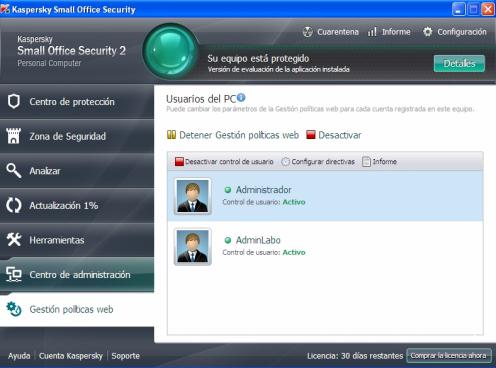Image resolution: width=496 pixels, height=368 pixels.
Task: Click the Usuarios del PC heading
Action: (201, 99)
